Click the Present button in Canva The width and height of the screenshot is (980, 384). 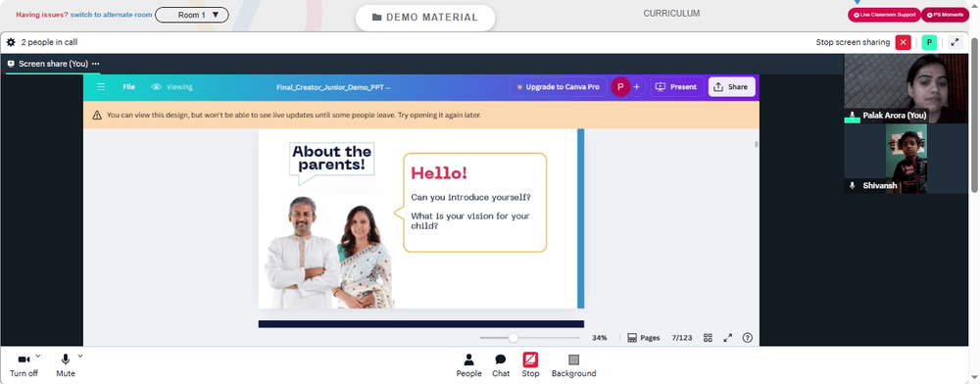coord(677,87)
